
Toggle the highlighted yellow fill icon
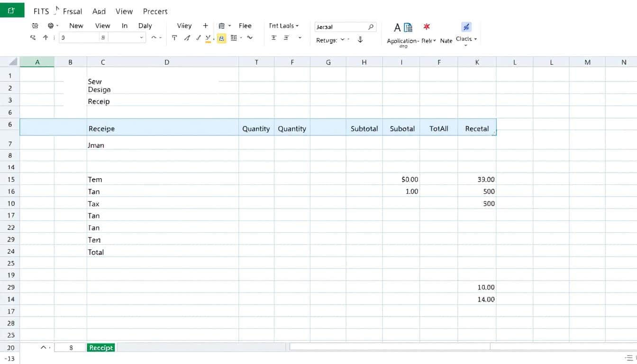point(221,38)
